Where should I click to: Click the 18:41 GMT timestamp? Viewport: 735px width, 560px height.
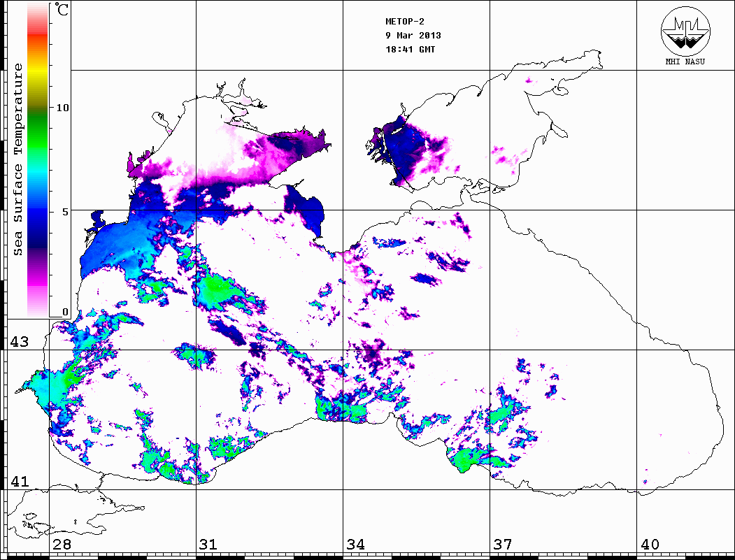(x=411, y=50)
